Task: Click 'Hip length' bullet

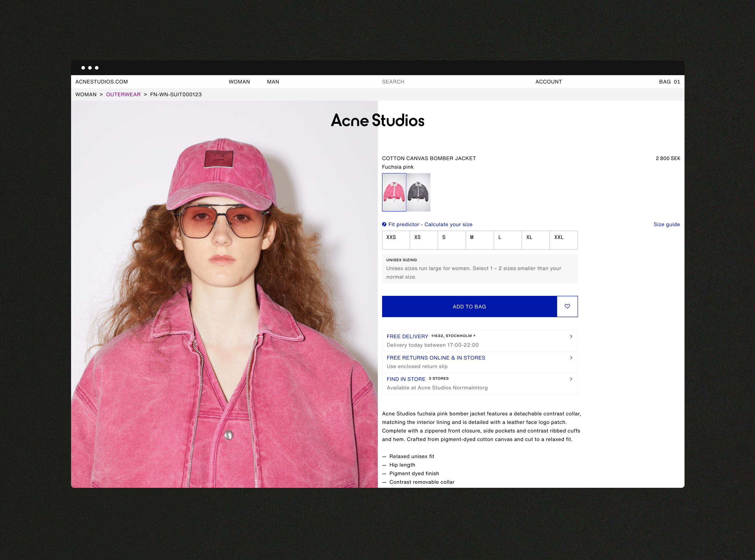Action: tap(402, 465)
